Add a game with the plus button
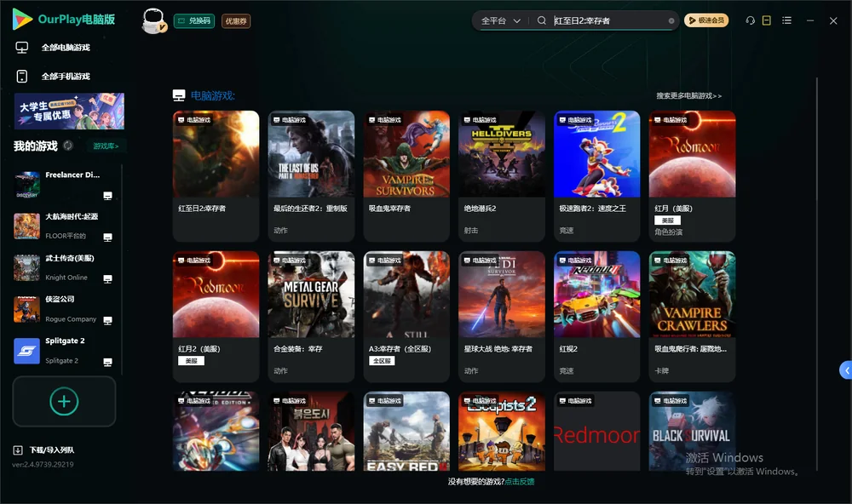 pos(64,401)
